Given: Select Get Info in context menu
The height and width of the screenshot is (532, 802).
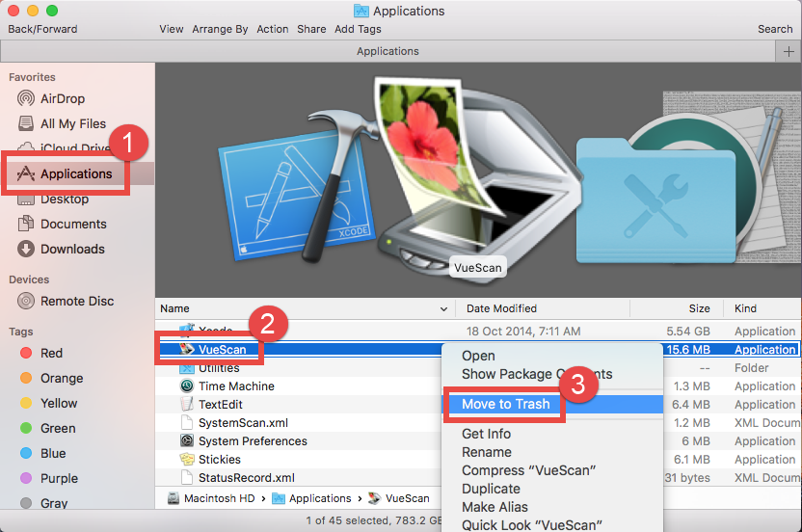Looking at the screenshot, I should pos(486,434).
